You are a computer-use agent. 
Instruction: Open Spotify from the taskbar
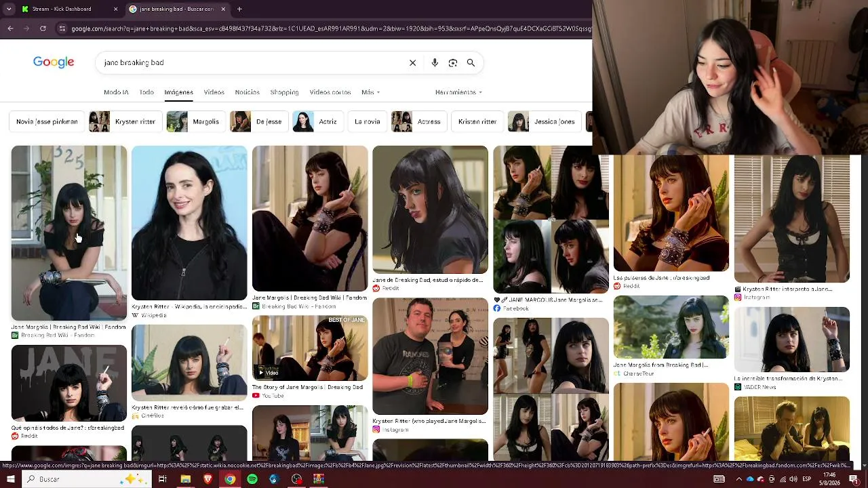click(x=252, y=479)
